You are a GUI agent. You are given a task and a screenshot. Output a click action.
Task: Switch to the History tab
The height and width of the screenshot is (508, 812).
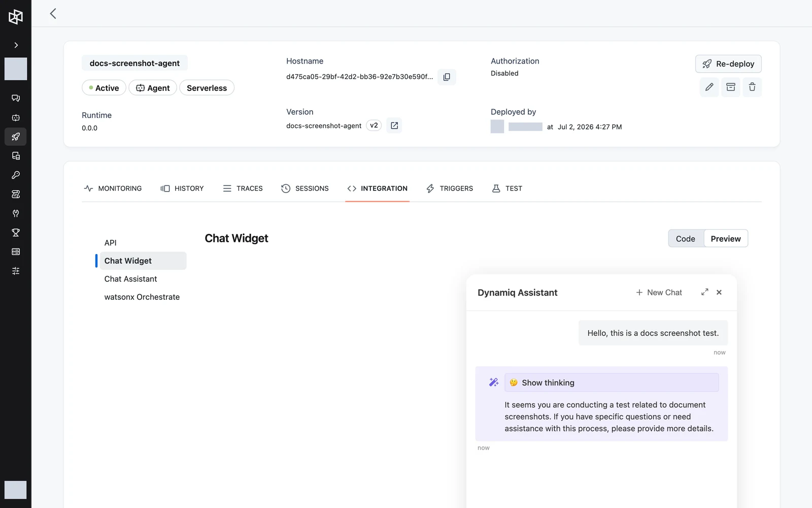(182, 188)
